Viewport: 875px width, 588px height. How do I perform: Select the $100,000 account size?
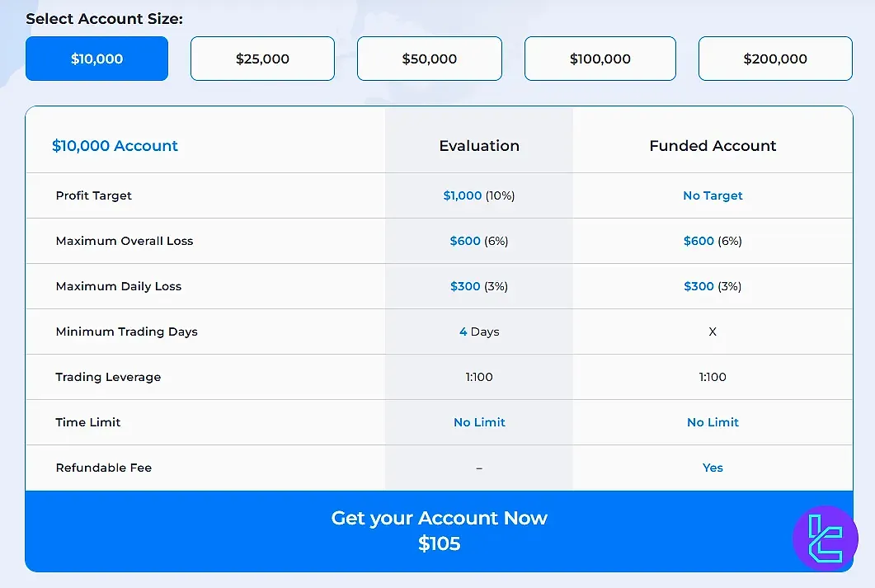point(600,59)
